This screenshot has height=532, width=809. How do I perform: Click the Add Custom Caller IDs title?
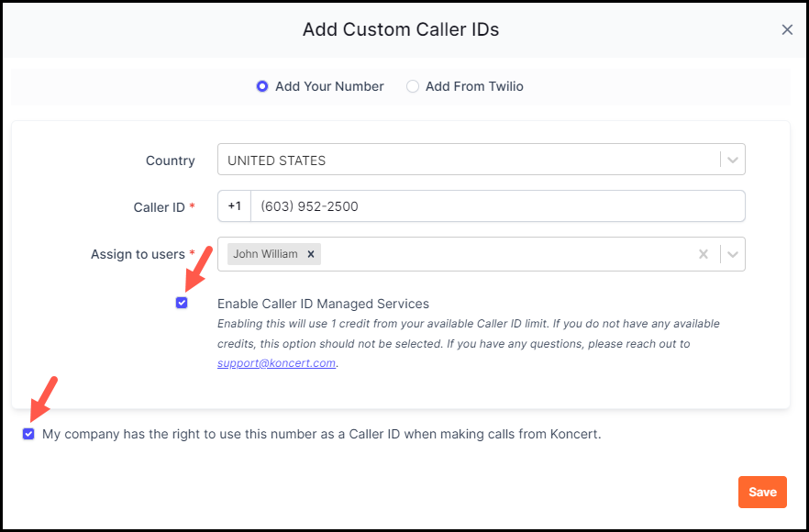tap(401, 29)
